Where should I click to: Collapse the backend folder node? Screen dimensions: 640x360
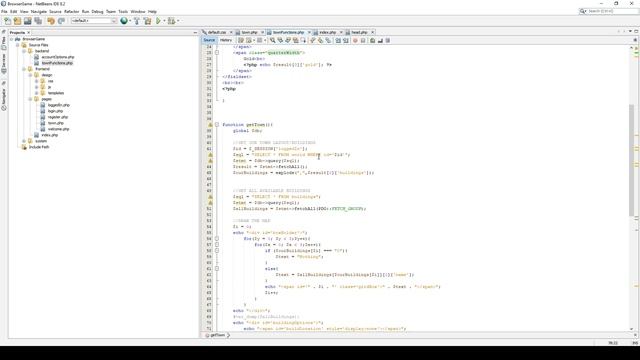[x=24, y=51]
